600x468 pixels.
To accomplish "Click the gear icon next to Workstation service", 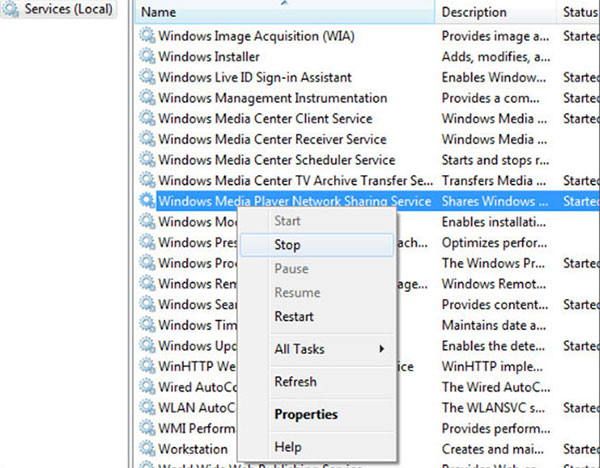I will pyautogui.click(x=147, y=448).
